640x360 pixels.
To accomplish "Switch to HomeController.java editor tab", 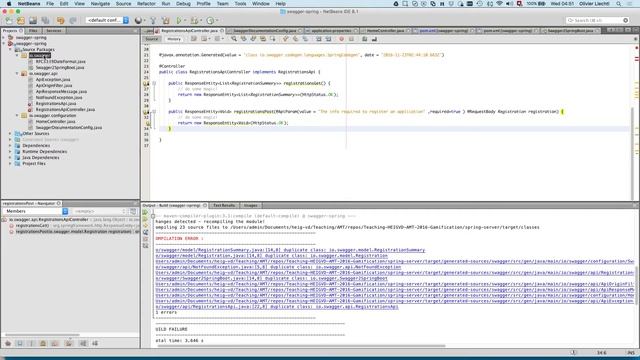I will pos(385,31).
